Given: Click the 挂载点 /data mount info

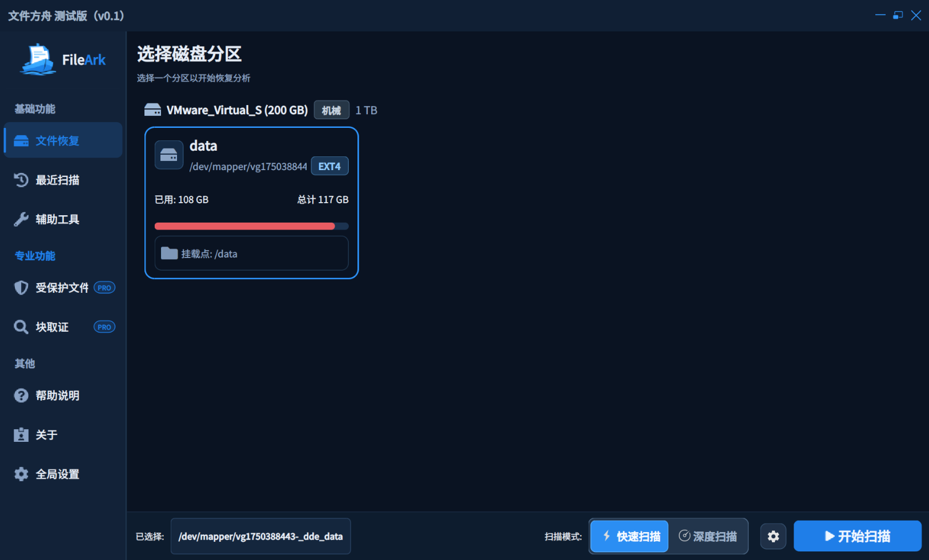Looking at the screenshot, I should (251, 253).
